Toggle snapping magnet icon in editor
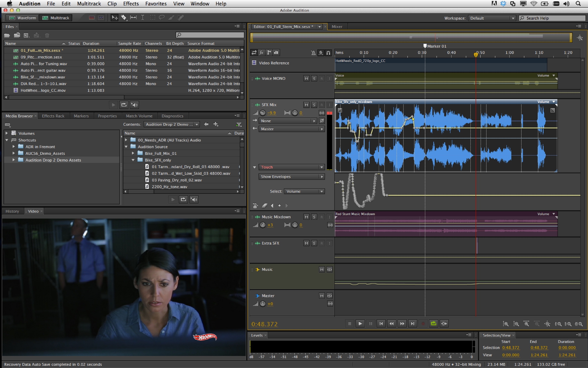Image resolution: width=588 pixels, height=368 pixels. point(328,53)
